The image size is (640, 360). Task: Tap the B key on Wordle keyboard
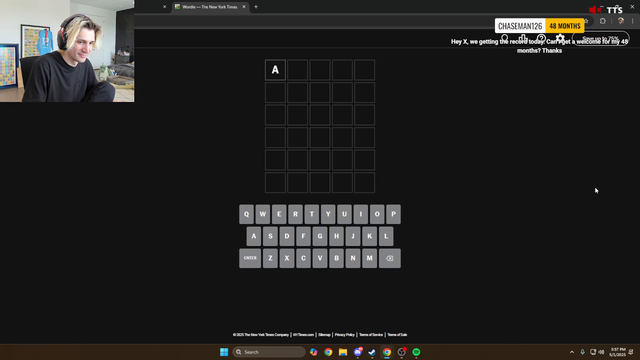336,258
